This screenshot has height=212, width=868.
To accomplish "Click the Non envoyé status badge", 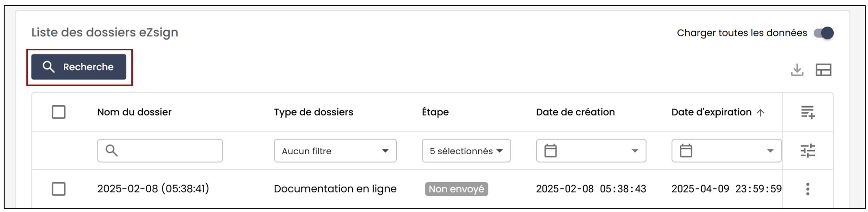I will (456, 189).
